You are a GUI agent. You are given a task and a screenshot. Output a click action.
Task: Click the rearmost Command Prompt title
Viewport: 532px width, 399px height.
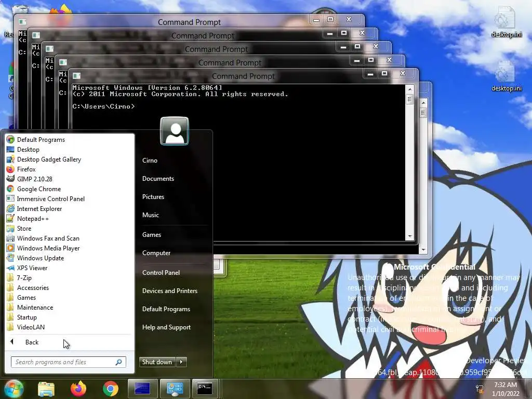(x=189, y=22)
